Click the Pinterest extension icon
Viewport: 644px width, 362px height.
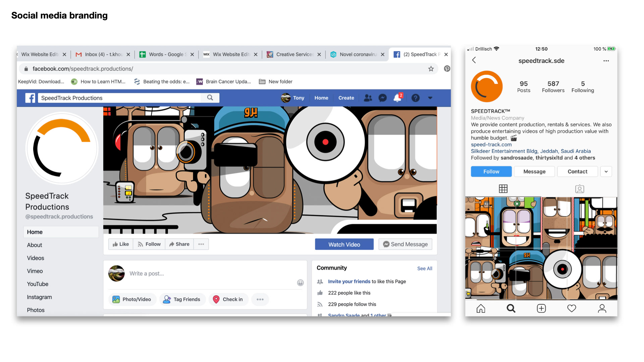[447, 69]
